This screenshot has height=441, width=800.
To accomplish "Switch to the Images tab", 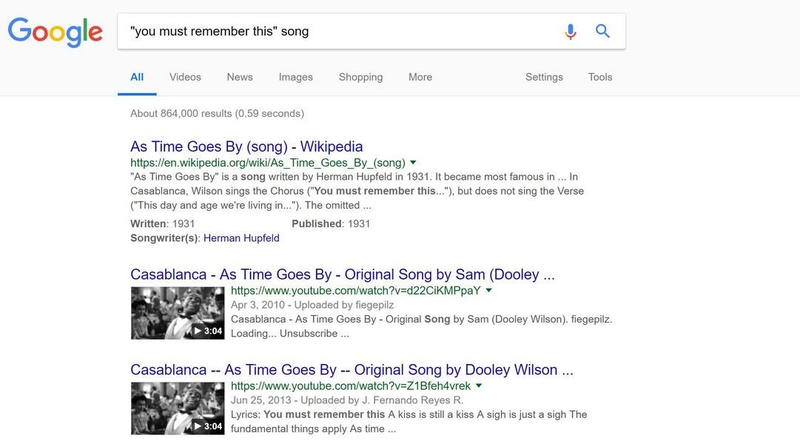I will coord(295,77).
